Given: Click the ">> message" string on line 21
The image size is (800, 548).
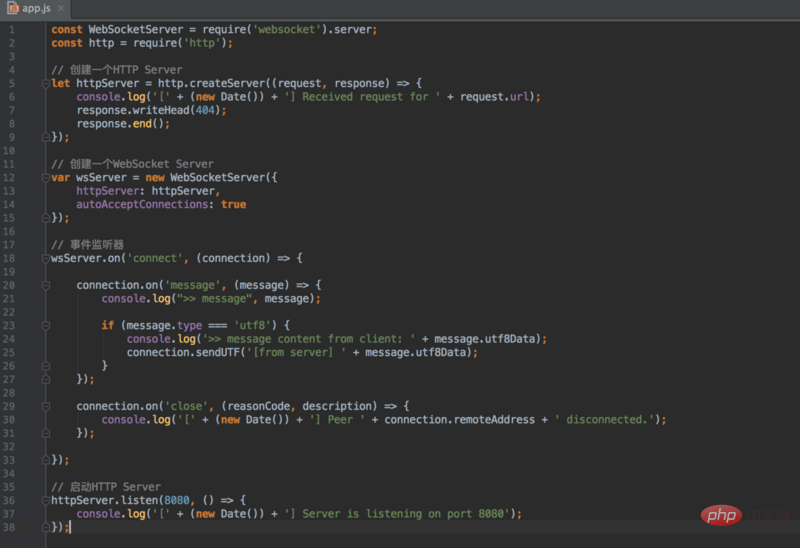Looking at the screenshot, I should point(214,298).
